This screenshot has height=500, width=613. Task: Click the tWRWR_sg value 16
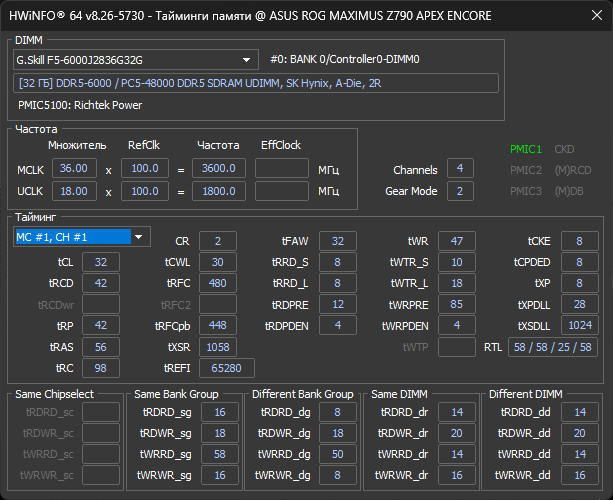(x=220, y=475)
